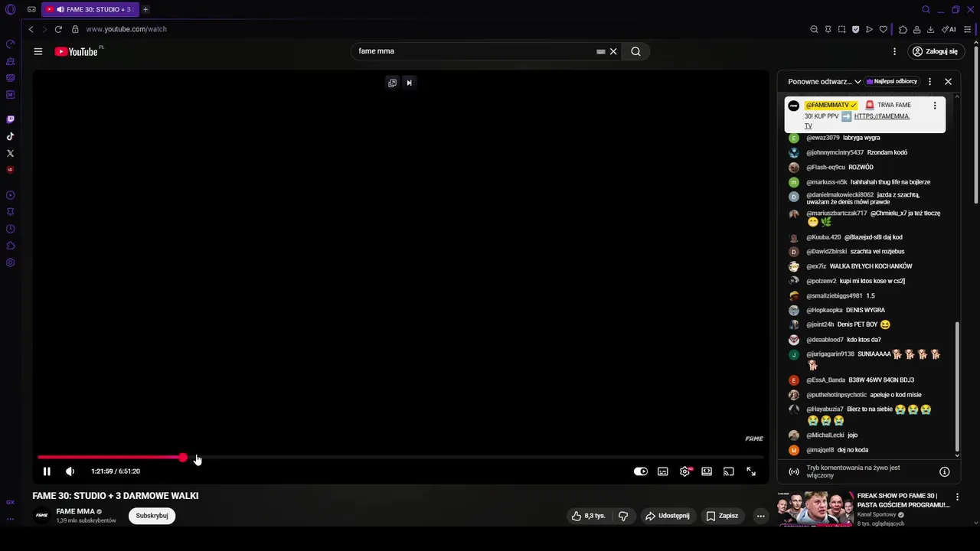Save video with 'Zapisz' button
Screen dimensions: 980x551
pos(723,516)
